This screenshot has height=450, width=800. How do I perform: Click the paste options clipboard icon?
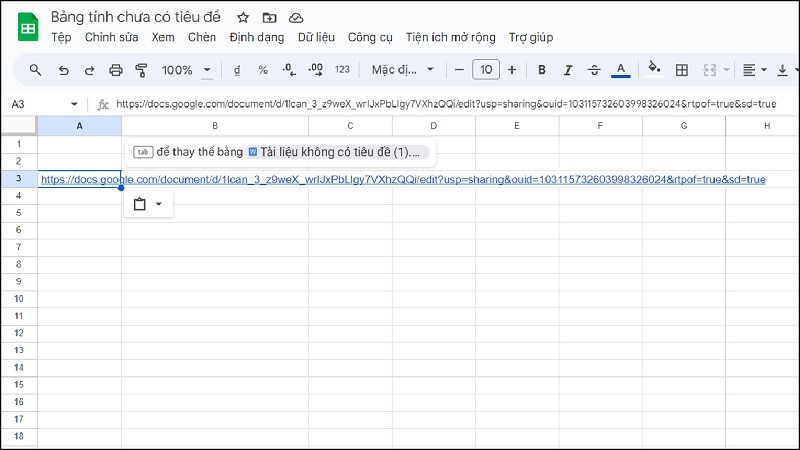pos(139,204)
